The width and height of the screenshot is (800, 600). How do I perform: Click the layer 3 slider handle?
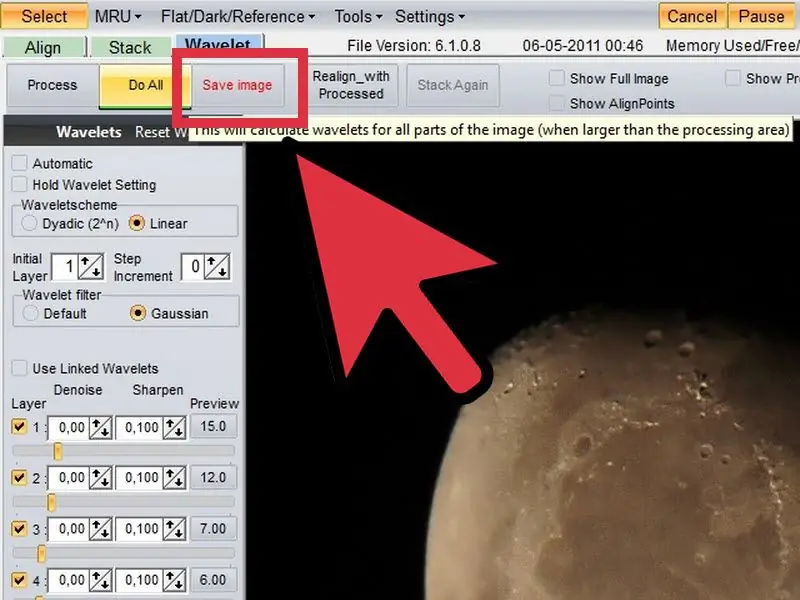42,553
